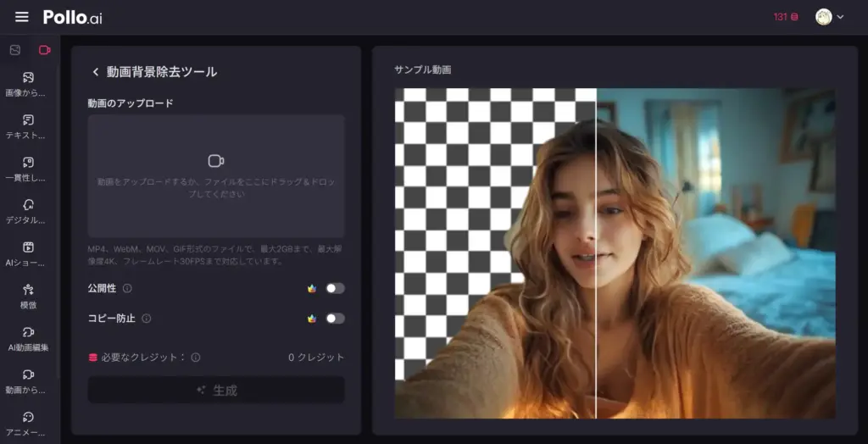Expand the account dropdown chevron

click(840, 17)
